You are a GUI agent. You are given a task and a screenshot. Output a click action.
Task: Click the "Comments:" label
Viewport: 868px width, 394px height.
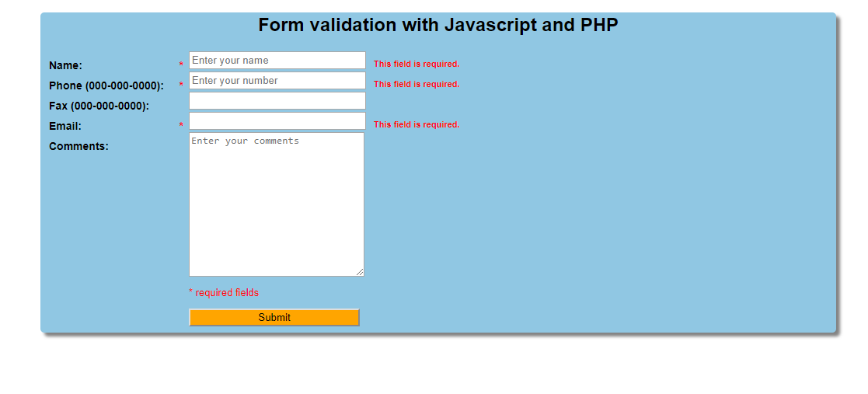[x=78, y=146]
